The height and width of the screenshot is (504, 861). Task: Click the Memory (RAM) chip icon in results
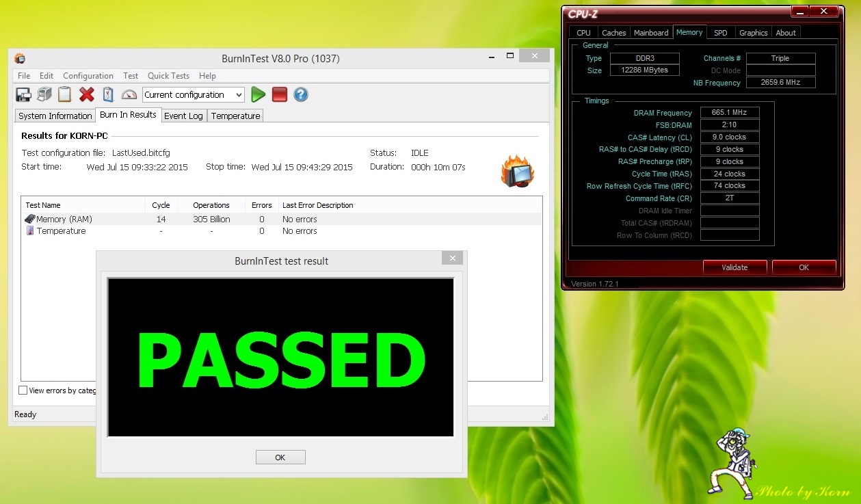[x=30, y=219]
